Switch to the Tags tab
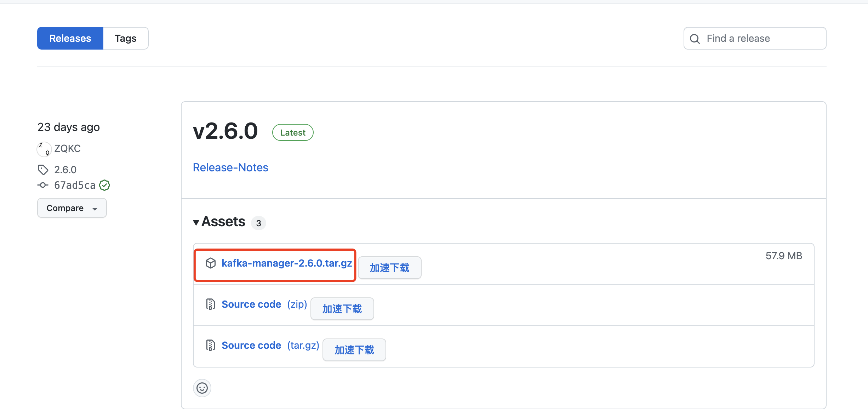 126,38
